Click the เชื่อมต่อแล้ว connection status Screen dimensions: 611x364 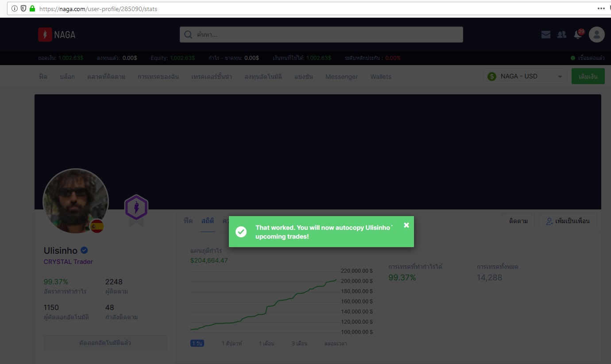coord(588,58)
